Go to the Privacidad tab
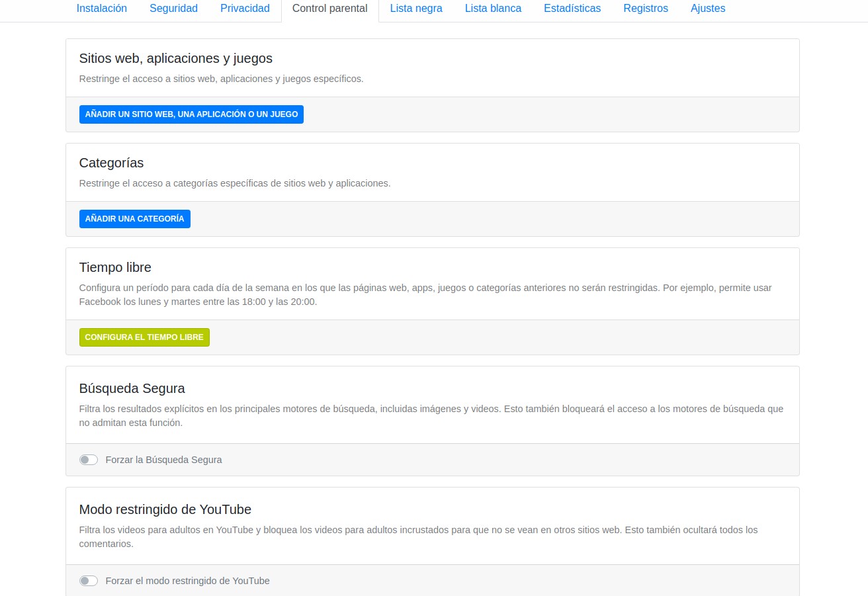 click(x=245, y=9)
